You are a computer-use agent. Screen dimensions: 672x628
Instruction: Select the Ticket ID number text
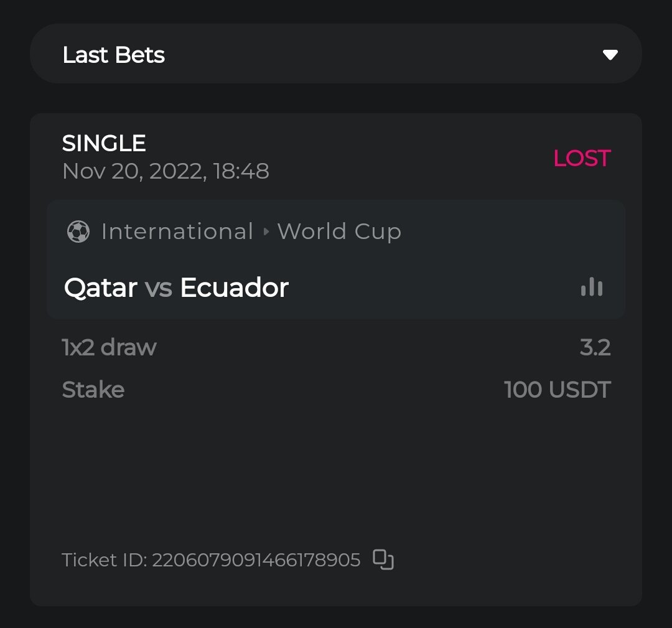(256, 560)
